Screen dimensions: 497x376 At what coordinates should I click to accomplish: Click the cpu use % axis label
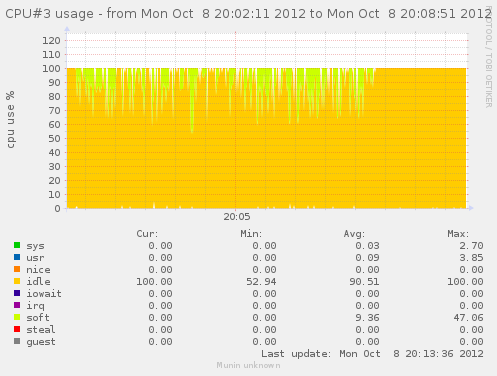point(11,120)
